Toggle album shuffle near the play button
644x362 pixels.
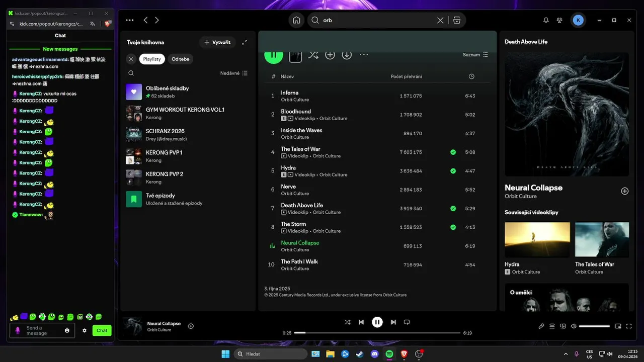pyautogui.click(x=313, y=55)
